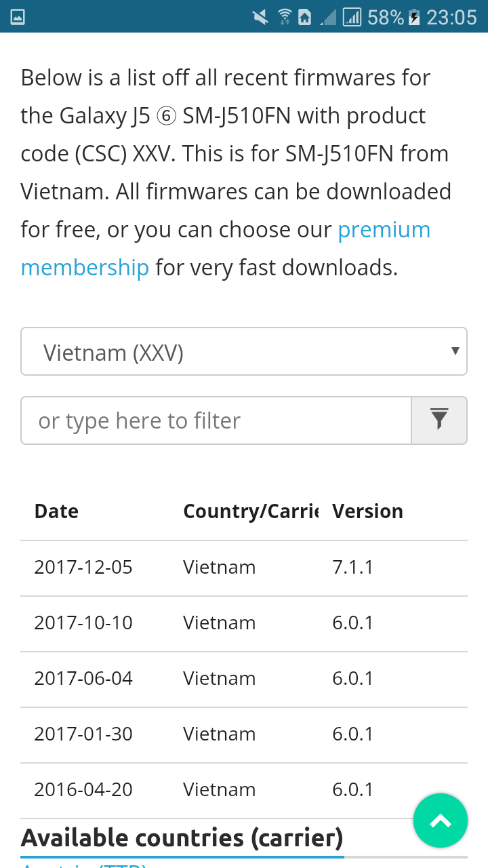Tap the Wi-Fi icon in status bar
The image size is (488, 868).
(285, 16)
